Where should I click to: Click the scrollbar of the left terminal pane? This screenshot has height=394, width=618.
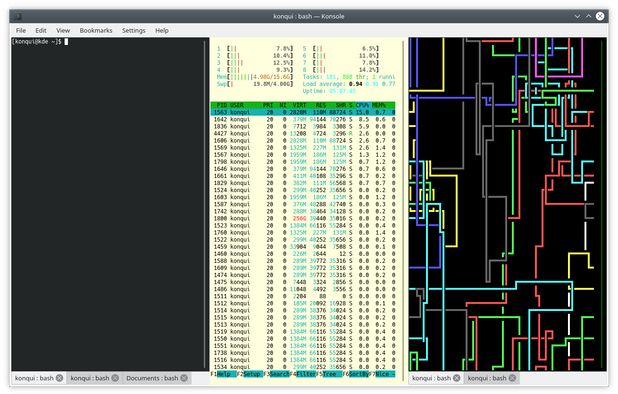coord(205,204)
